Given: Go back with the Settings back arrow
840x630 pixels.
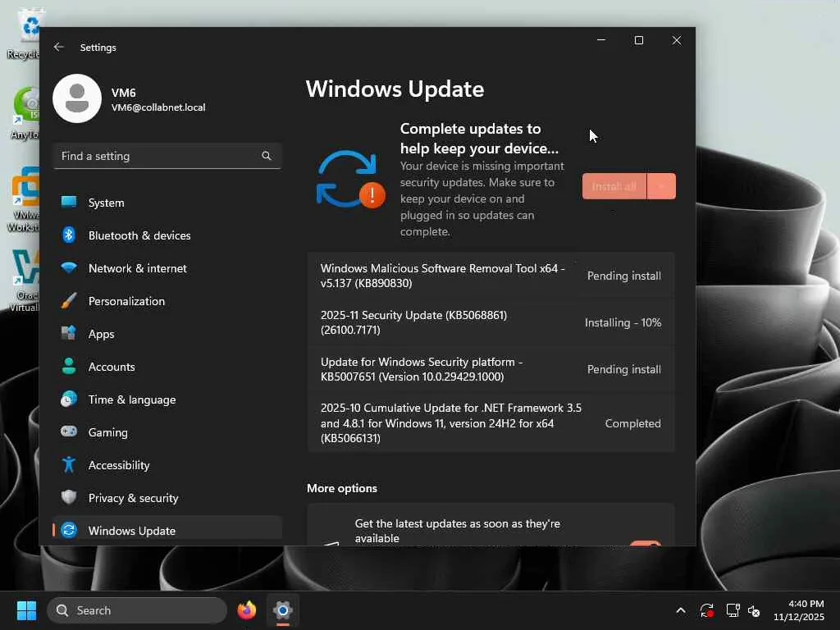Looking at the screenshot, I should click(x=58, y=47).
